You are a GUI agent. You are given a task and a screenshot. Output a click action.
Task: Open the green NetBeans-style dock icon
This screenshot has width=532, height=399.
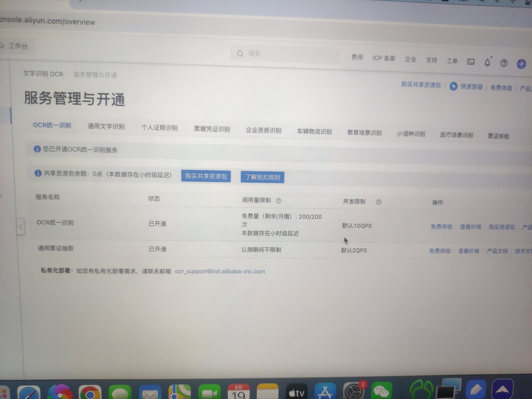(x=421, y=389)
